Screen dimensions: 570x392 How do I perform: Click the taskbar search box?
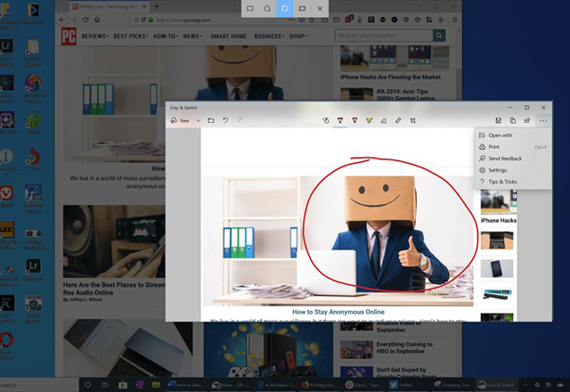pyautogui.click(x=39, y=385)
